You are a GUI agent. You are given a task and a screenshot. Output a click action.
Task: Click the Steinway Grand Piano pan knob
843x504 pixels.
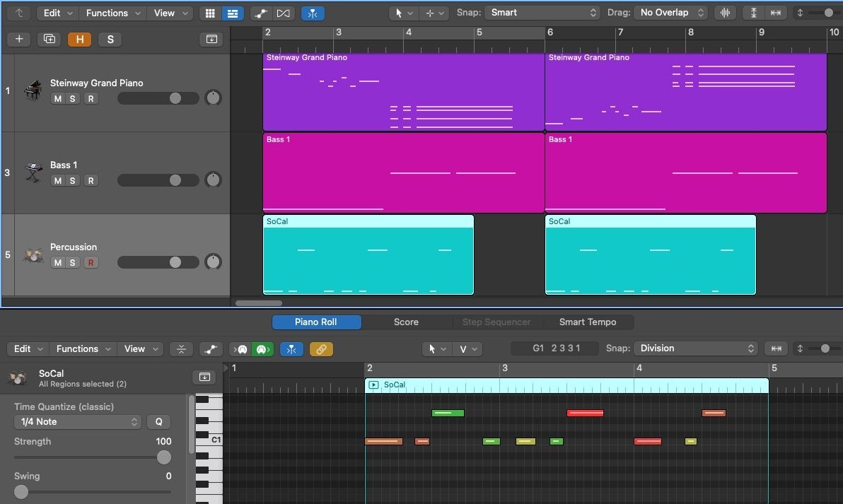[x=213, y=98]
